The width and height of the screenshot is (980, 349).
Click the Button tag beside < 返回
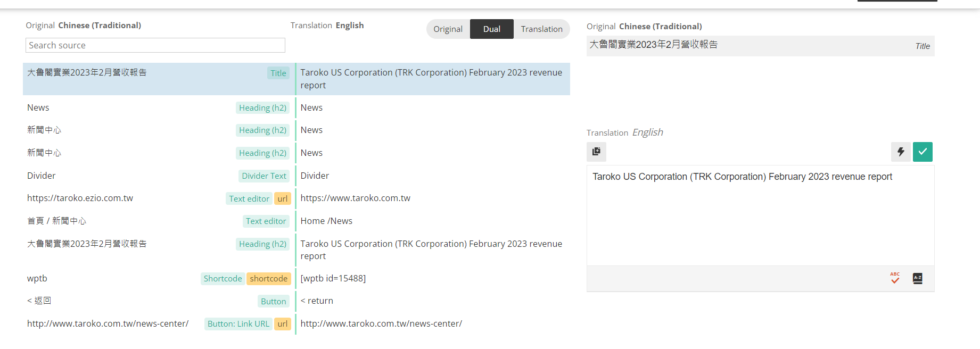coord(274,302)
